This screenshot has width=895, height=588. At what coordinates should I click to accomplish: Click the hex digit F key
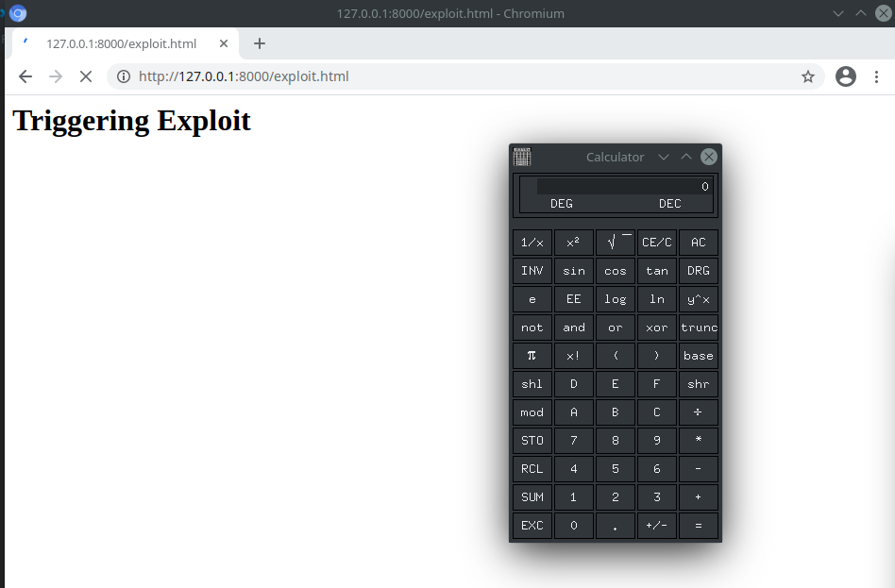[x=657, y=383]
